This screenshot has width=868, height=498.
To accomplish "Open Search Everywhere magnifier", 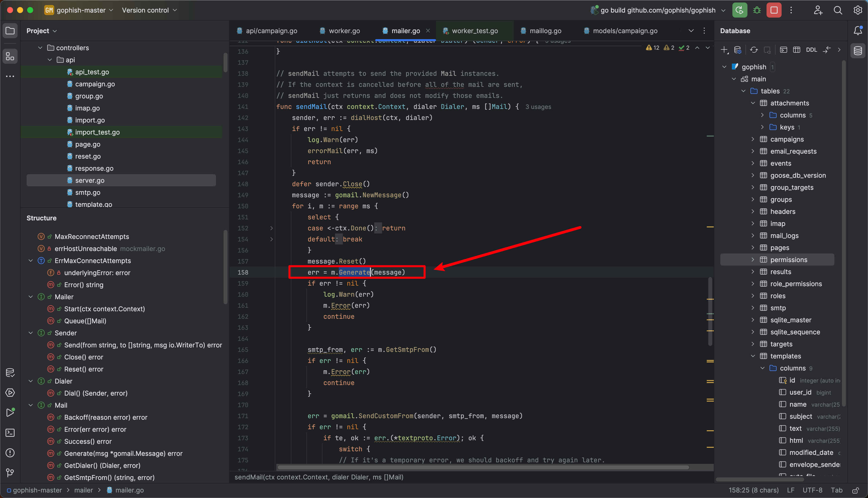I will pyautogui.click(x=838, y=10).
